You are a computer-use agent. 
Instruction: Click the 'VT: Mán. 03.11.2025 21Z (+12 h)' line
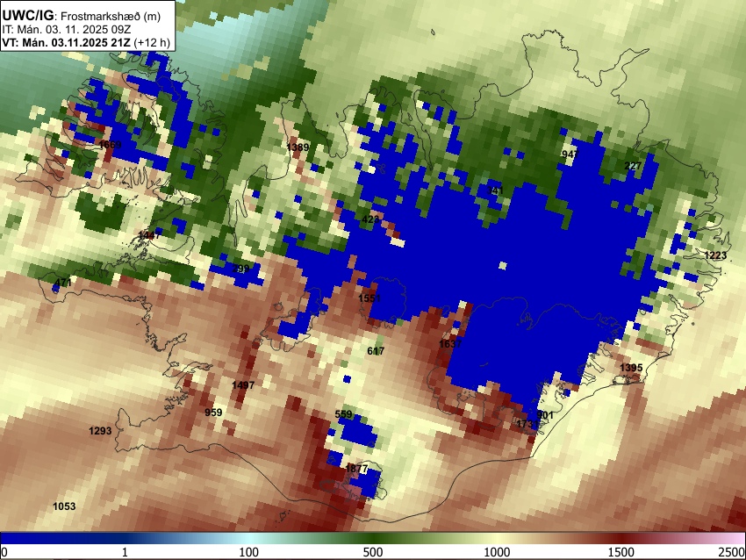[x=86, y=42]
